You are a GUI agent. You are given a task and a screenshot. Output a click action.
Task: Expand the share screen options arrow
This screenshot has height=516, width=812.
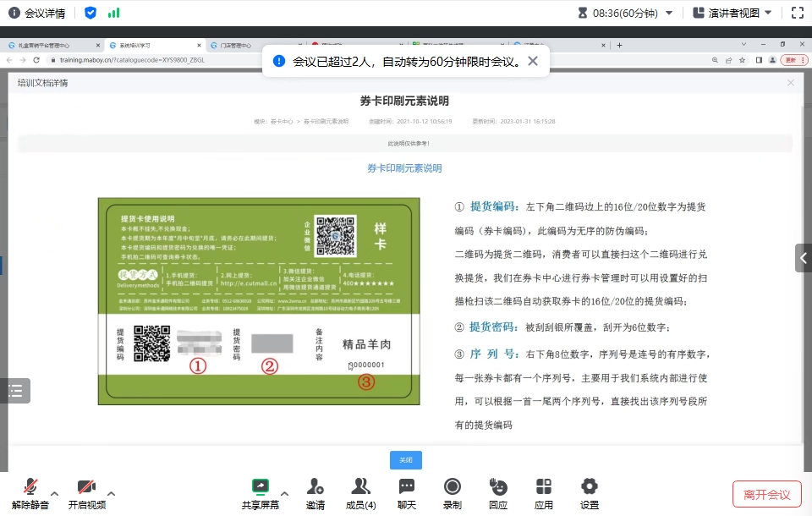coord(284,493)
